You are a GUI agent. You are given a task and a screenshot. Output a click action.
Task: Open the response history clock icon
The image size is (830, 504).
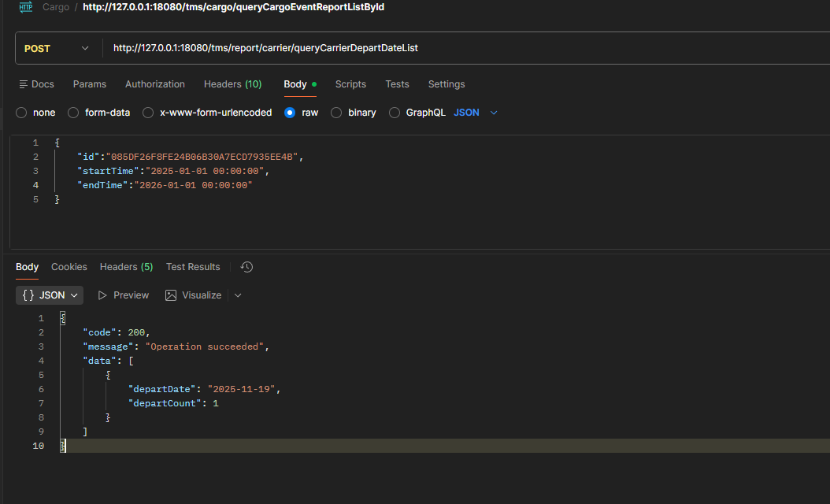coord(246,267)
